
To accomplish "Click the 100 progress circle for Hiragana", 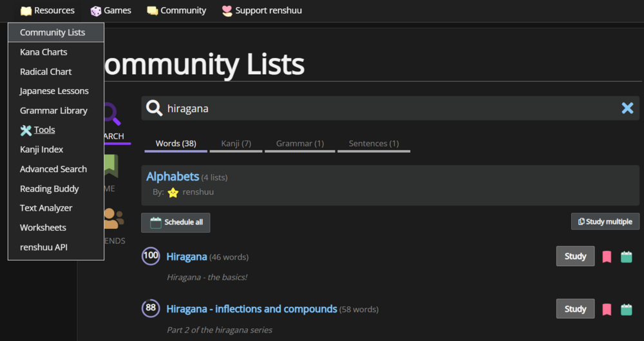I will (151, 256).
